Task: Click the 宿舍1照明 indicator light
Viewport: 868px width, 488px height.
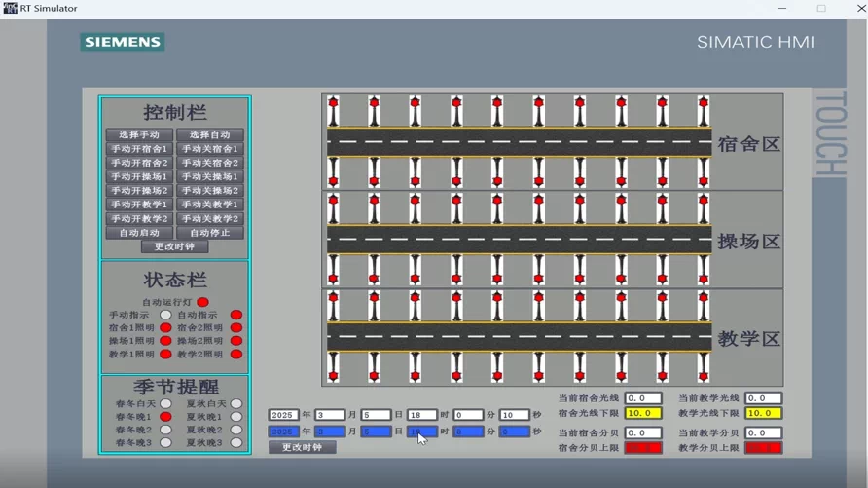Action: pyautogui.click(x=165, y=327)
